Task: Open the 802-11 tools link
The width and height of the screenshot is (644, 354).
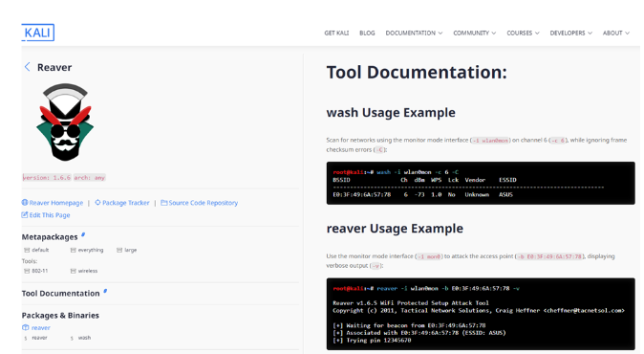Action: [x=40, y=271]
